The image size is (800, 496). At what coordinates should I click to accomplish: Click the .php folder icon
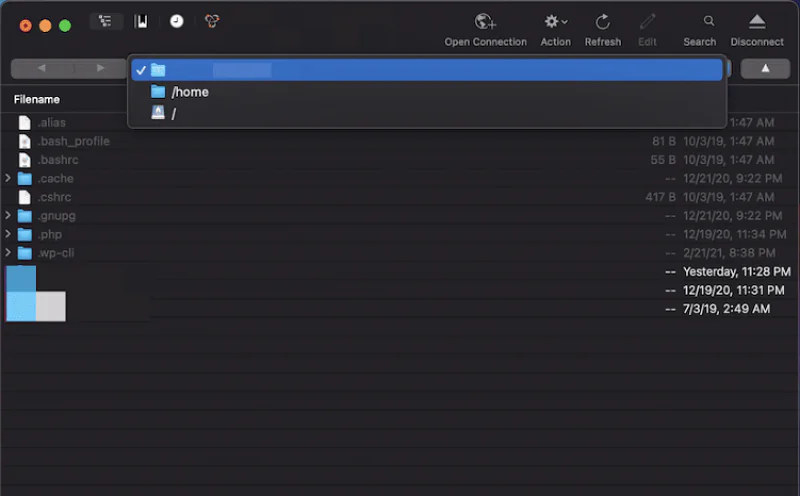coord(24,235)
